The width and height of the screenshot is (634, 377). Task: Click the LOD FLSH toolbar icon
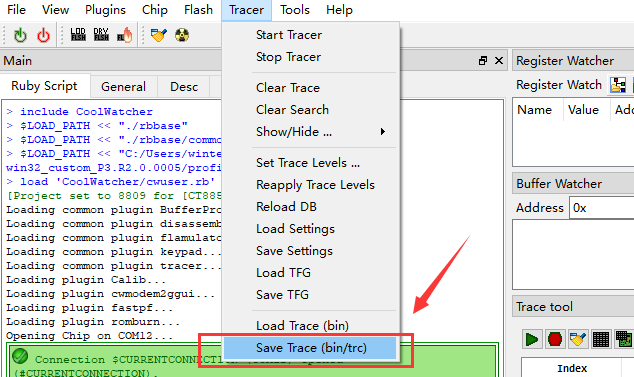click(78, 35)
